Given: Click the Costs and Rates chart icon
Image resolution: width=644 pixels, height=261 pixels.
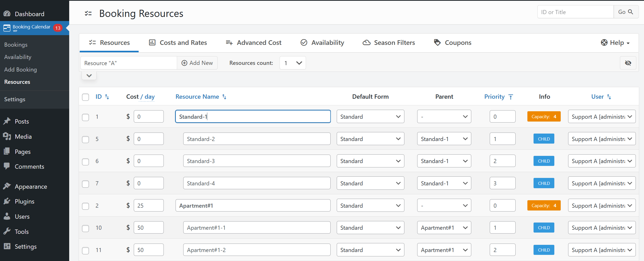Looking at the screenshot, I should (x=152, y=43).
